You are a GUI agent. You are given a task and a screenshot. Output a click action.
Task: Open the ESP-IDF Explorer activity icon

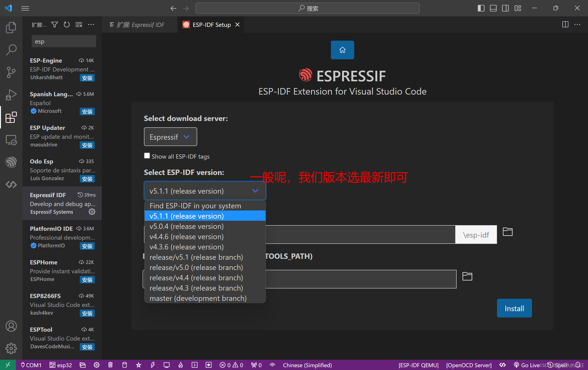pos(11,162)
